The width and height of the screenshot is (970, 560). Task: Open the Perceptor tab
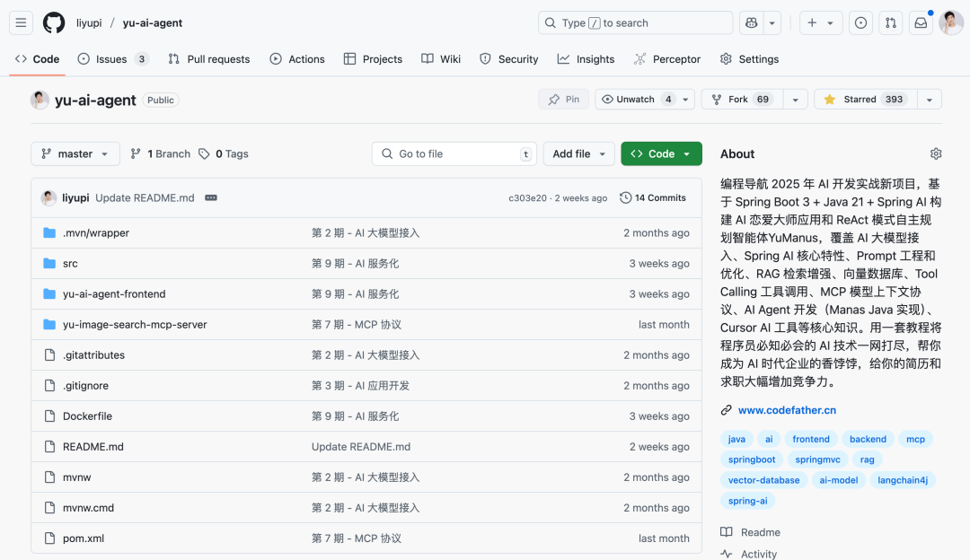(666, 59)
